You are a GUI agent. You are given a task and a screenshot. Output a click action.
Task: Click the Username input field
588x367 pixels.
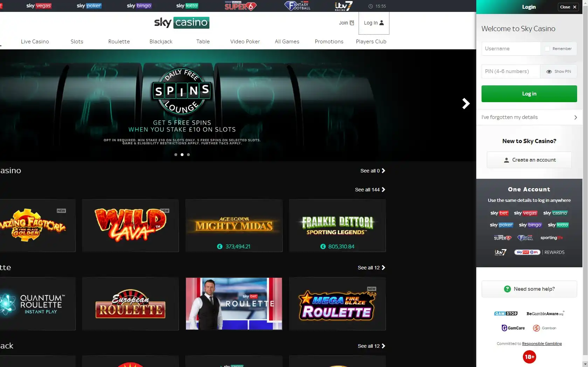pos(511,49)
